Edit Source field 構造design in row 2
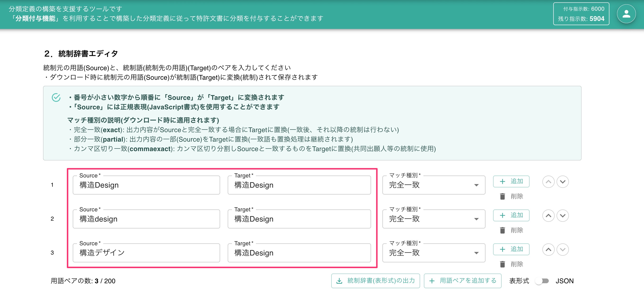Screen dimensions: 644x297 coord(146,219)
